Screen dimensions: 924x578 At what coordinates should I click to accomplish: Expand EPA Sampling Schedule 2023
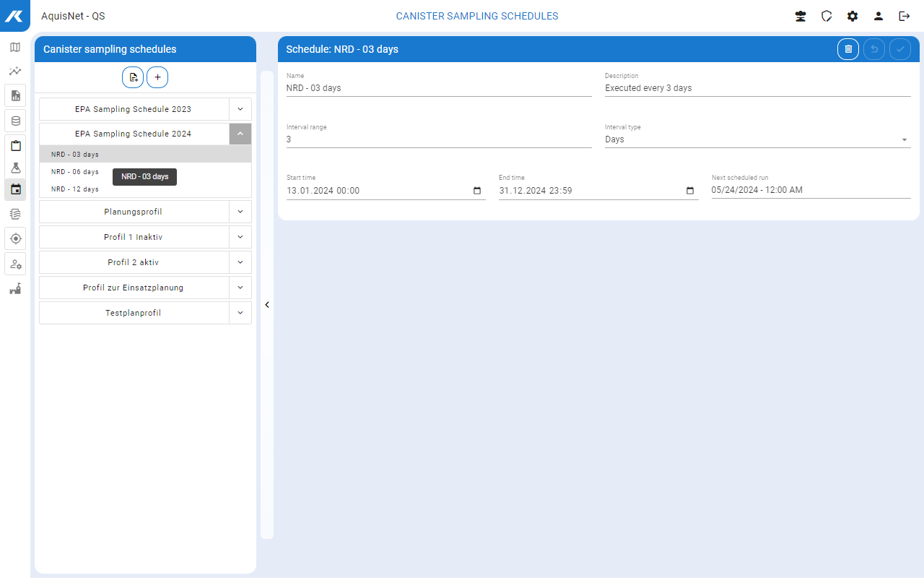(x=240, y=109)
